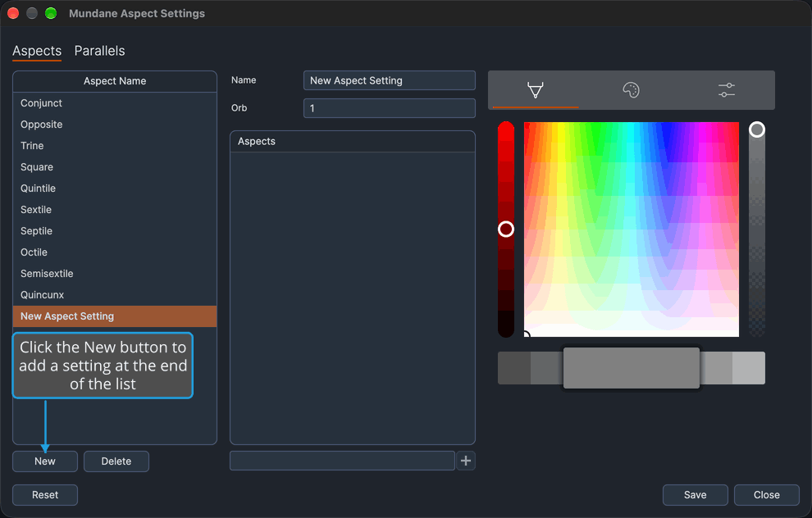The image size is (812, 518).
Task: Select the darkest gray swatch
Action: click(x=513, y=368)
